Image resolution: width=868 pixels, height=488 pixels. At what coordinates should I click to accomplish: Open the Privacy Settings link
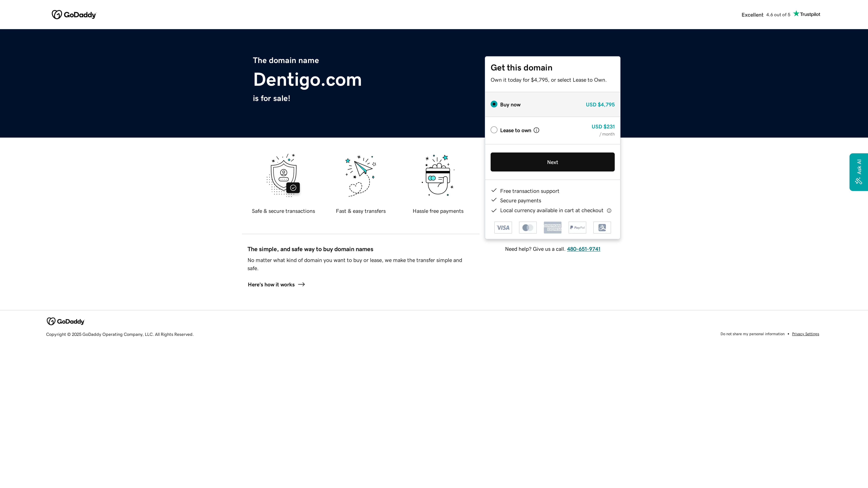coord(805,334)
